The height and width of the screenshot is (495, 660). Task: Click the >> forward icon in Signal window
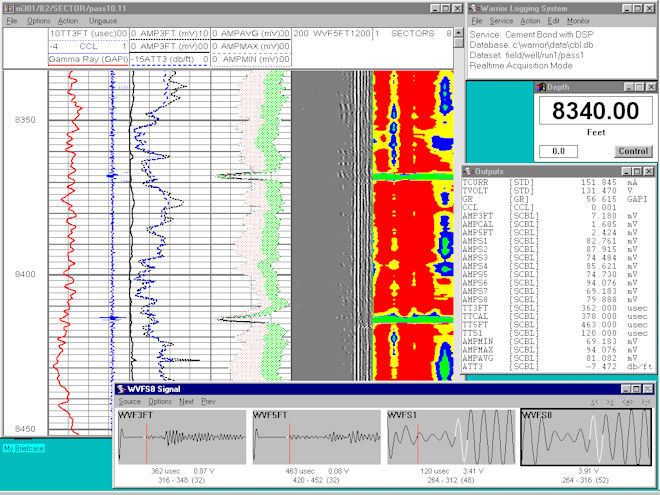tap(608, 401)
